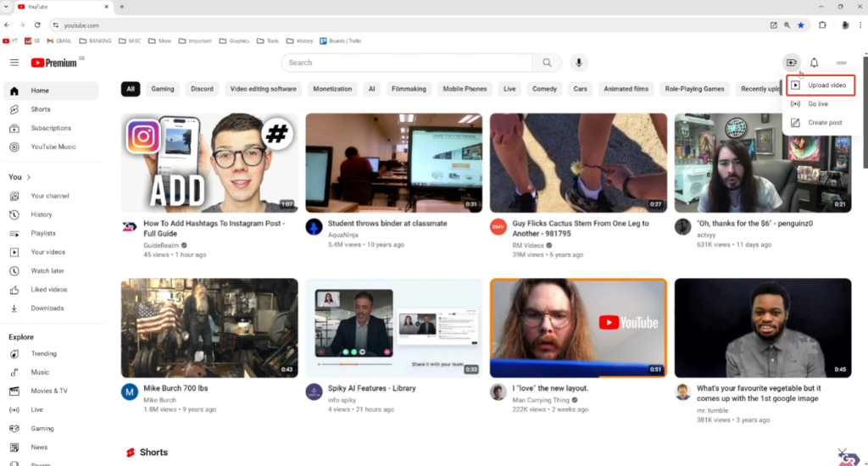Open 'Student throws binder at classmate' title
This screenshot has height=466, width=868.
click(x=387, y=224)
